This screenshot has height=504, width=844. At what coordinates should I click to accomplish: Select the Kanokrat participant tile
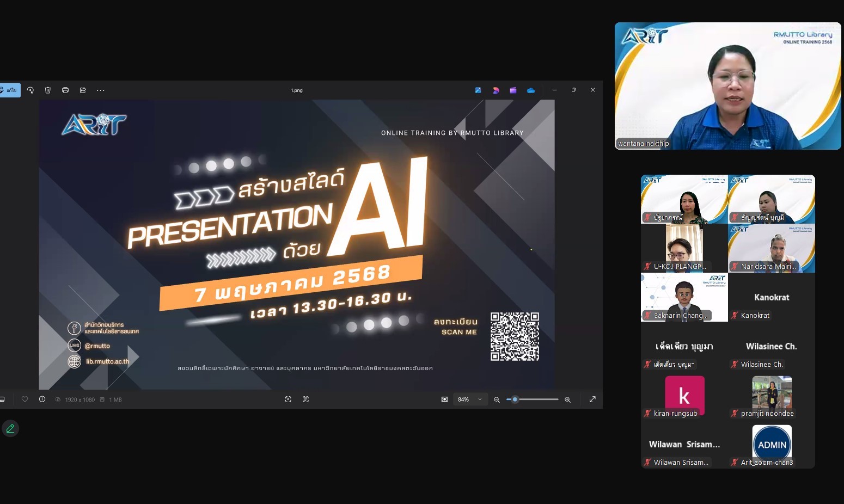click(772, 297)
